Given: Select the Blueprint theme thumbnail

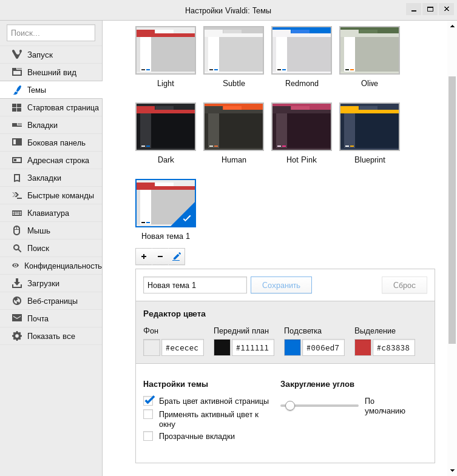Looking at the screenshot, I should click(x=370, y=127).
